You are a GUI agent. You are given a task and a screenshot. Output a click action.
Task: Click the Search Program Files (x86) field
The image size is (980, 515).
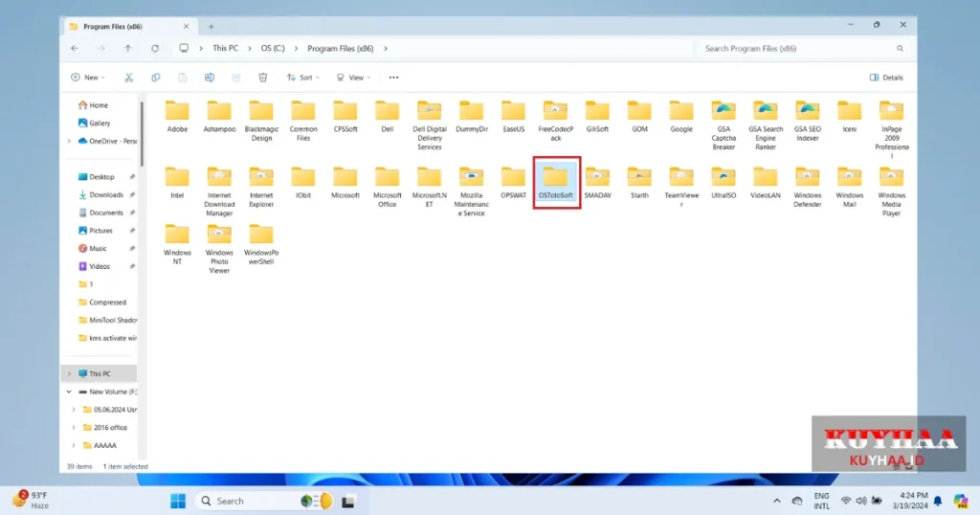pos(803,48)
